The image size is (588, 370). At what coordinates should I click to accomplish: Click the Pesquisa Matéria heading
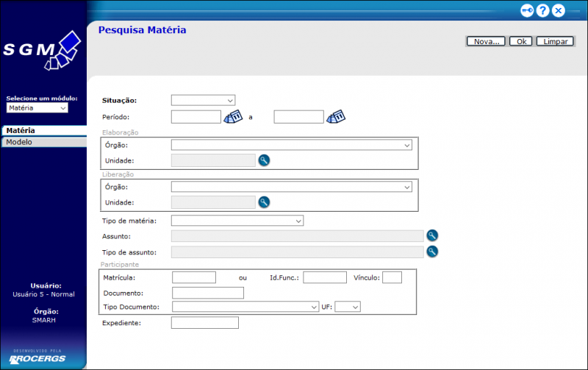pos(142,30)
